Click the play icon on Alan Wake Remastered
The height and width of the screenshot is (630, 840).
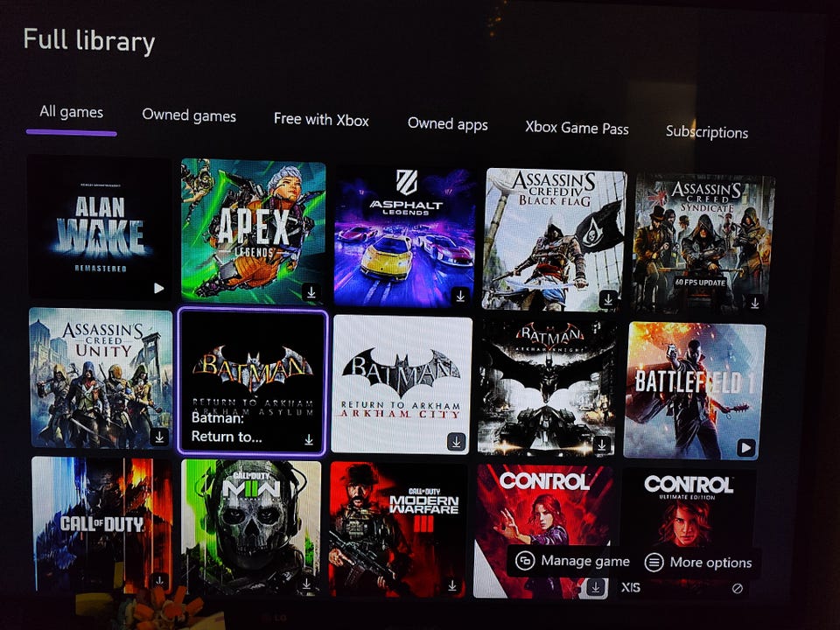point(158,288)
